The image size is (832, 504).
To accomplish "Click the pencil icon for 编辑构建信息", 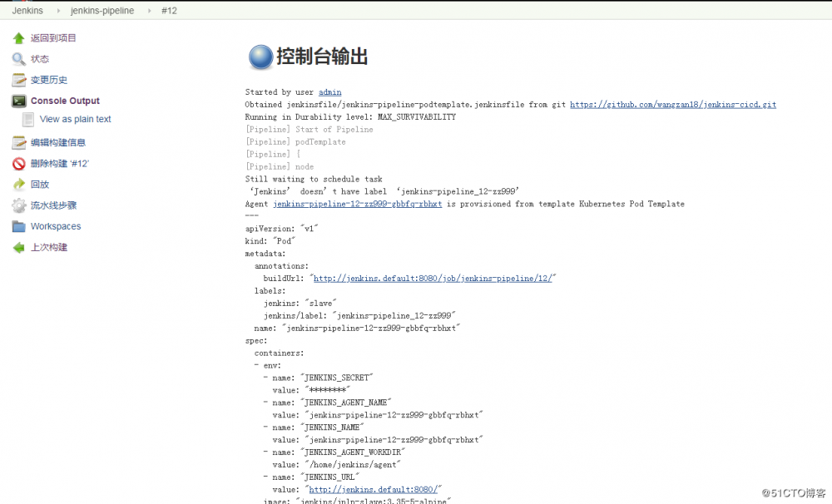I will pyautogui.click(x=19, y=142).
